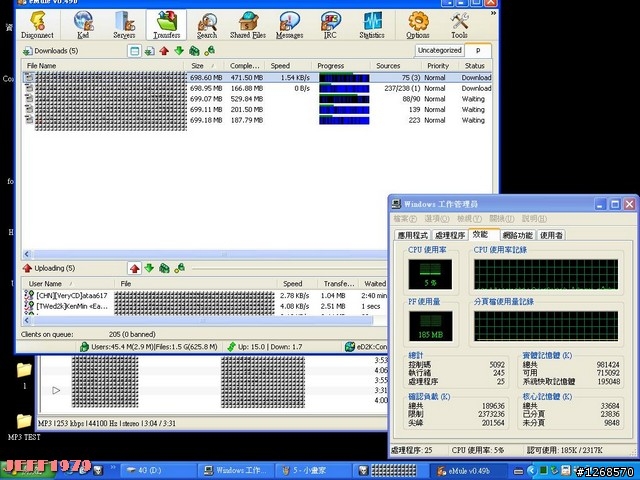
Task: Select the download row sized 698.60 MB
Action: tap(257, 78)
